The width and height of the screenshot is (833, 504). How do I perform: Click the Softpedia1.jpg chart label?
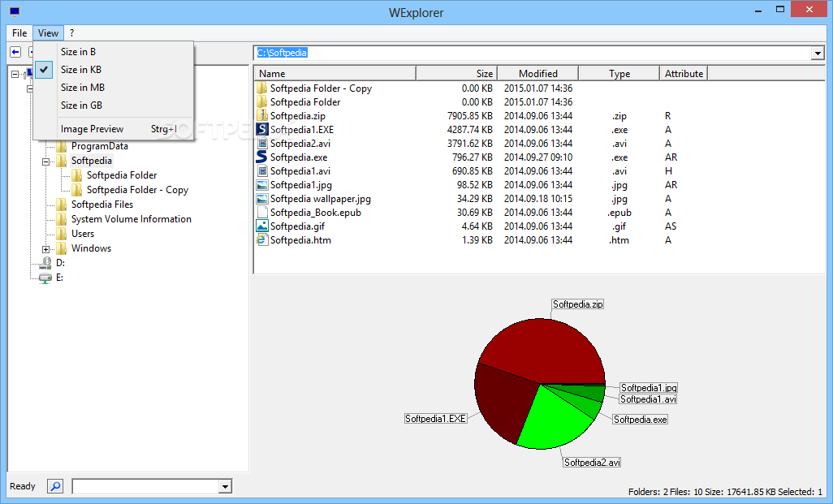pos(649,388)
